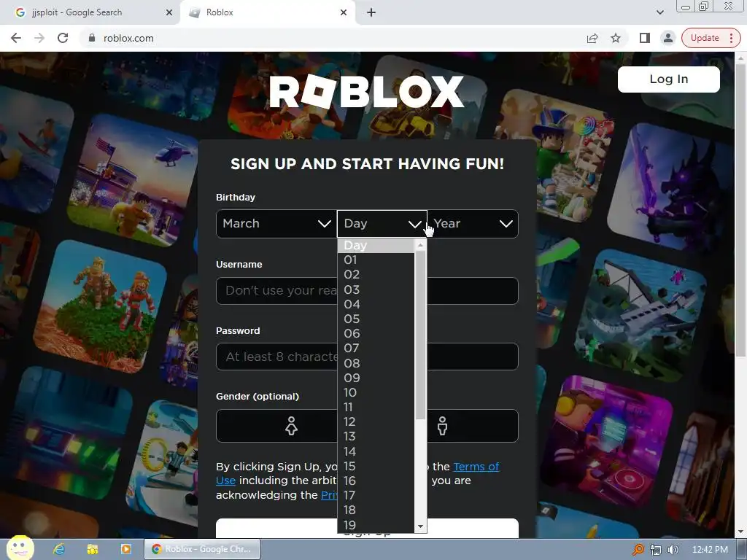747x560 pixels.
Task: Pick day 16 from the options
Action: (376, 481)
